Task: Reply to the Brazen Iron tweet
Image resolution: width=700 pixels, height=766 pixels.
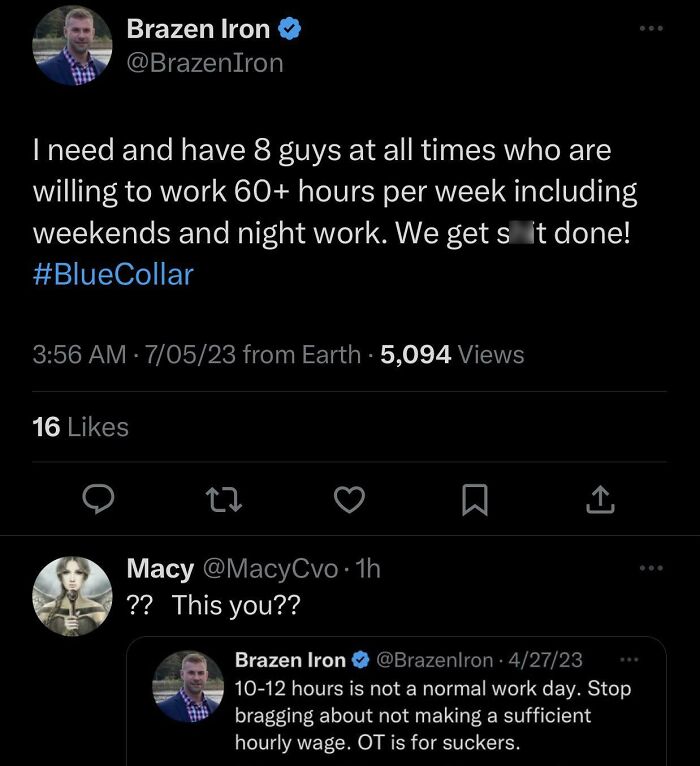Action: pyautogui.click(x=97, y=498)
